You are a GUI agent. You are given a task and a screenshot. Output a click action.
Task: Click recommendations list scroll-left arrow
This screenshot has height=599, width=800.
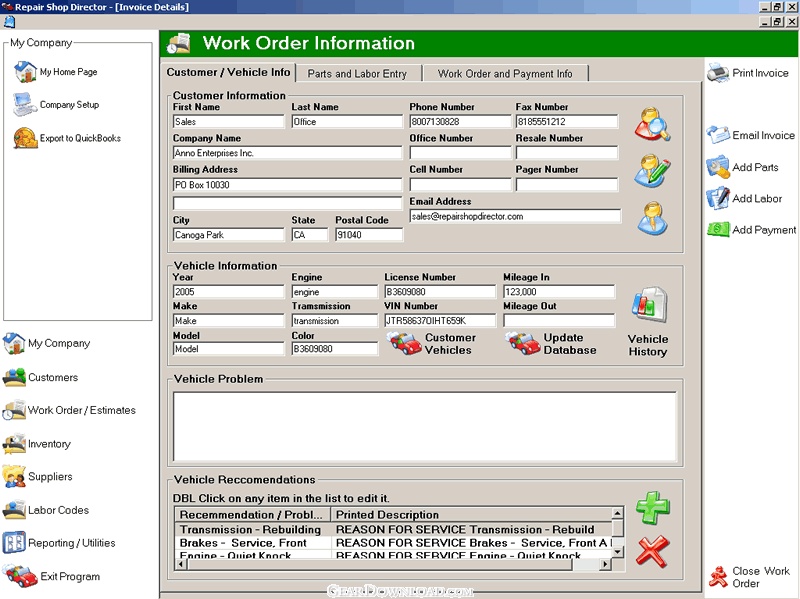click(181, 564)
